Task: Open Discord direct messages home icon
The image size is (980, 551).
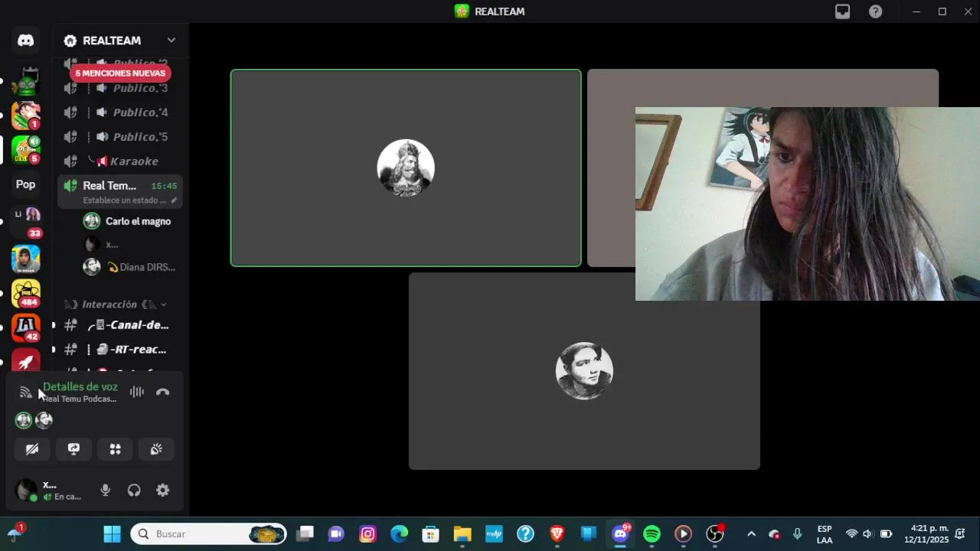Action: 26,41
